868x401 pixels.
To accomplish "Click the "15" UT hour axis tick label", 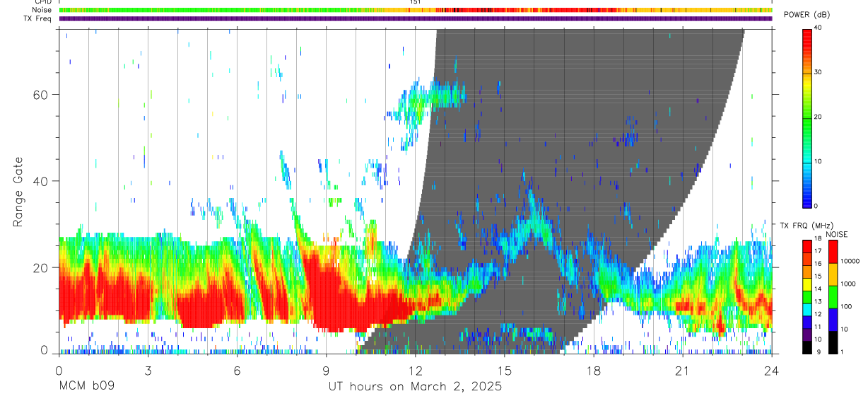I will click(505, 371).
